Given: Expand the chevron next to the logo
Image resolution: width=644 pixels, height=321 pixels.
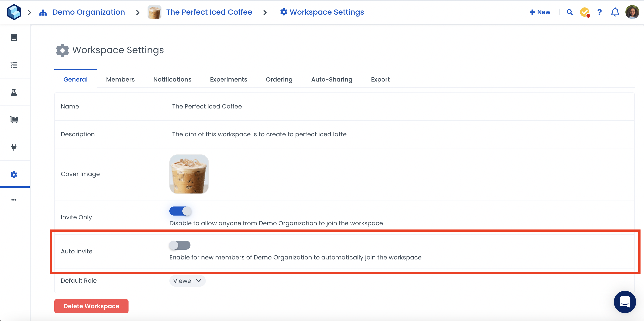Looking at the screenshot, I should coord(29,12).
